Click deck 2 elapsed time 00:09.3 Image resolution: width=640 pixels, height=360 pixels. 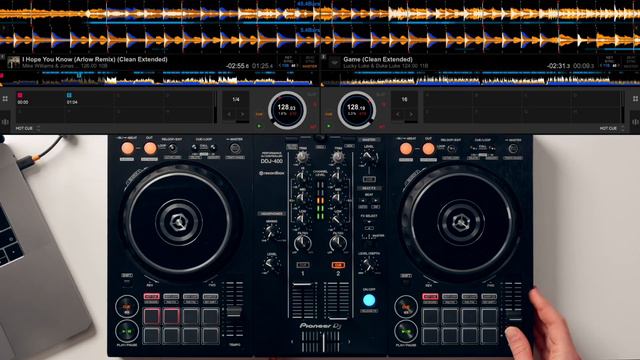coord(584,66)
